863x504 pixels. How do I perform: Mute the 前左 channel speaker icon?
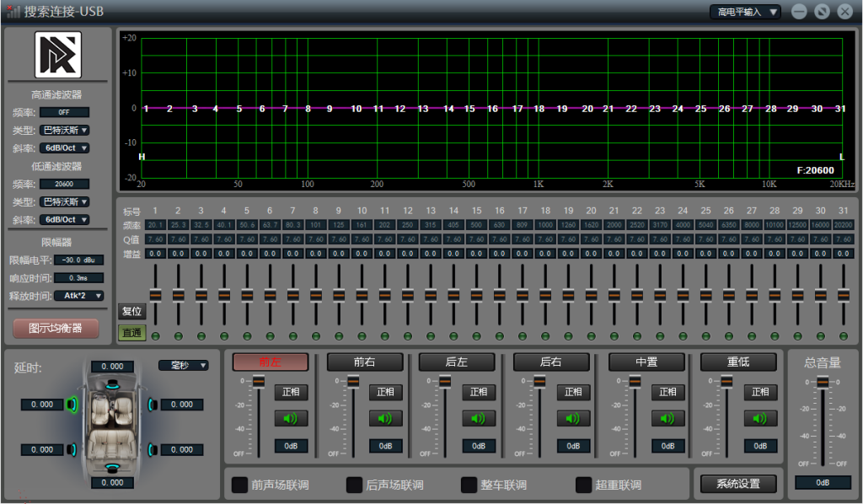tap(291, 419)
